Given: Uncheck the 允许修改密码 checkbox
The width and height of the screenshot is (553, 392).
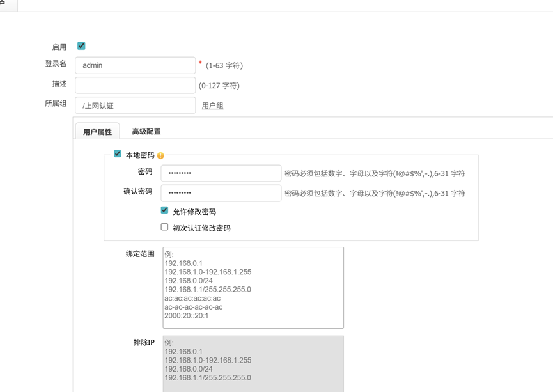Looking at the screenshot, I should coord(164,210).
